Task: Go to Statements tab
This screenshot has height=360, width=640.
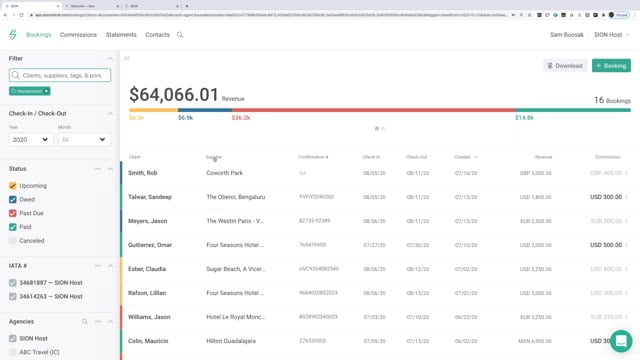Action: (x=121, y=35)
